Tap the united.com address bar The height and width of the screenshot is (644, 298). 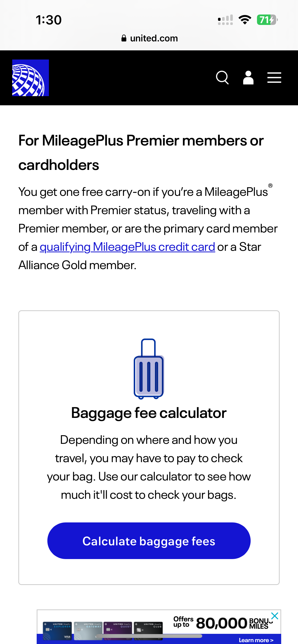pos(154,38)
